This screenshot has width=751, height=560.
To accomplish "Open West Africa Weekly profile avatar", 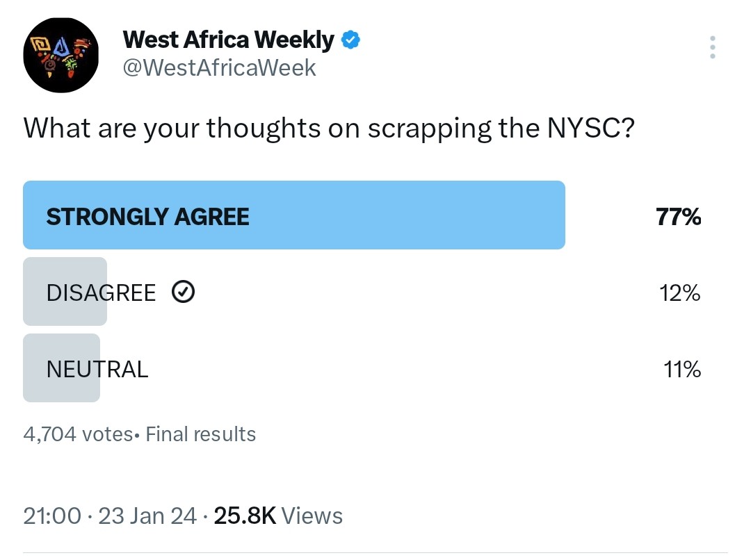I will pos(60,55).
